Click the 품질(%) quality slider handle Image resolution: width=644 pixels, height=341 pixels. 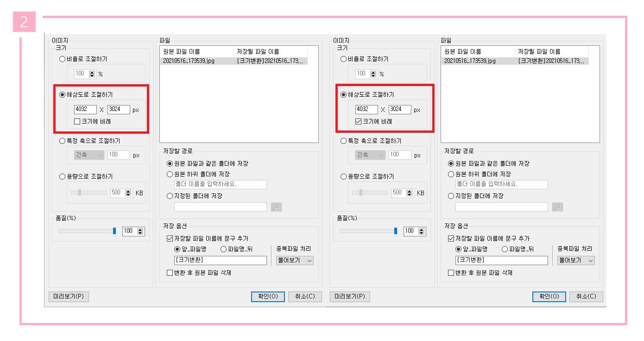click(115, 231)
